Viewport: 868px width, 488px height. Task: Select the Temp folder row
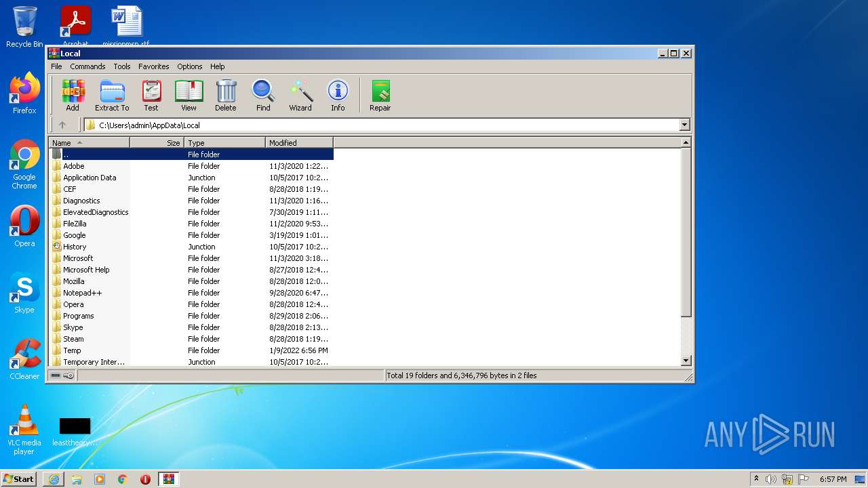[191, 350]
